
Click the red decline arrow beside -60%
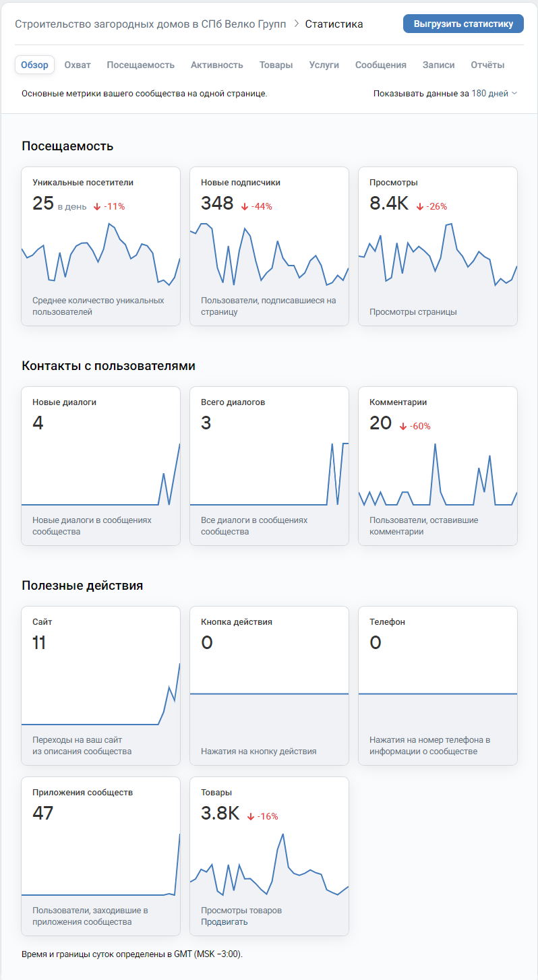[x=403, y=427]
